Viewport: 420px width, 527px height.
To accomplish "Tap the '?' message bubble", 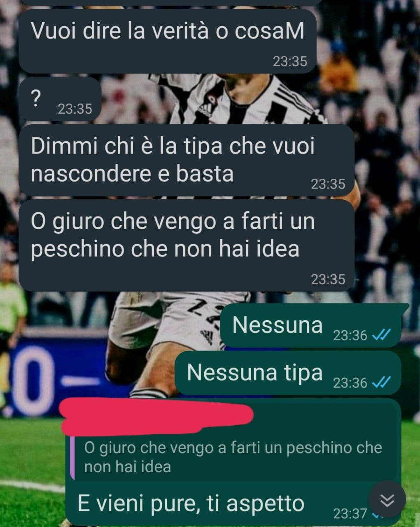I will [60, 98].
